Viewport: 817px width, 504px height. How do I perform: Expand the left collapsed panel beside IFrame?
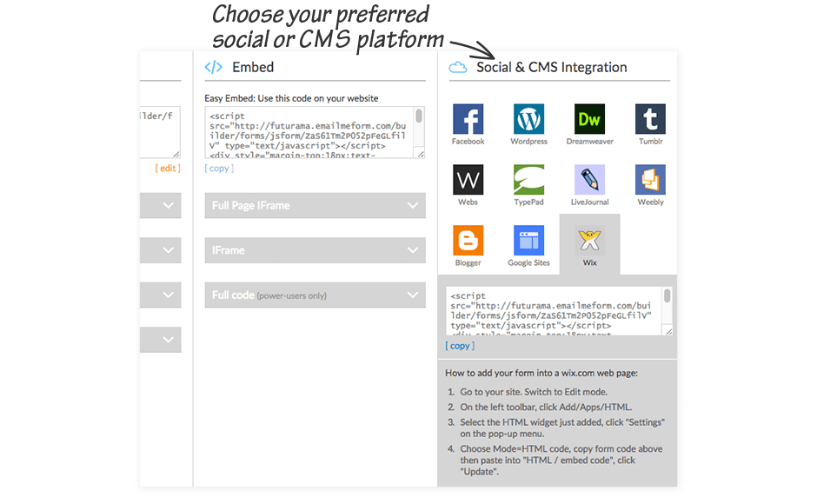(161, 250)
